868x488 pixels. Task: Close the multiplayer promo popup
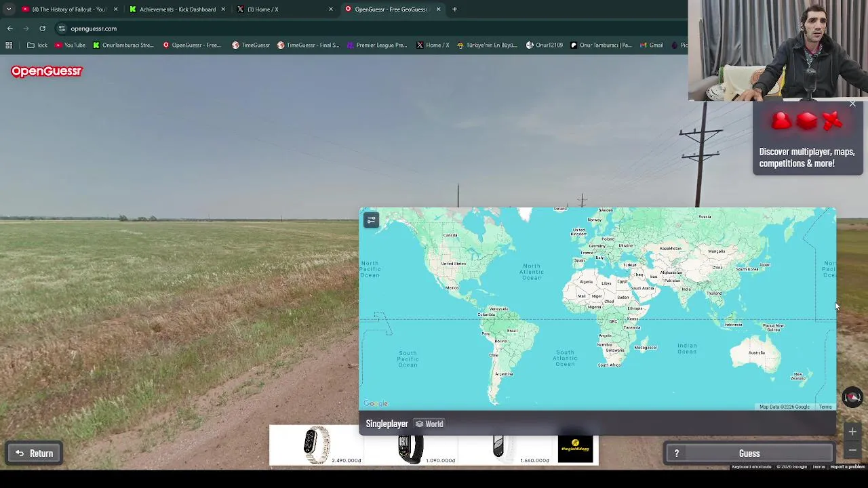852,104
